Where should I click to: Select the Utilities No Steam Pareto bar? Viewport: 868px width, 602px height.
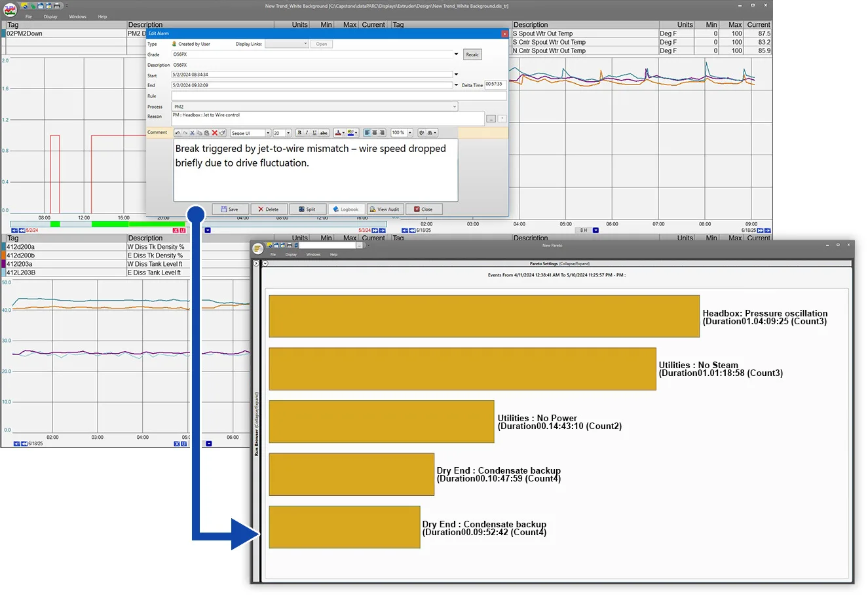coord(462,369)
